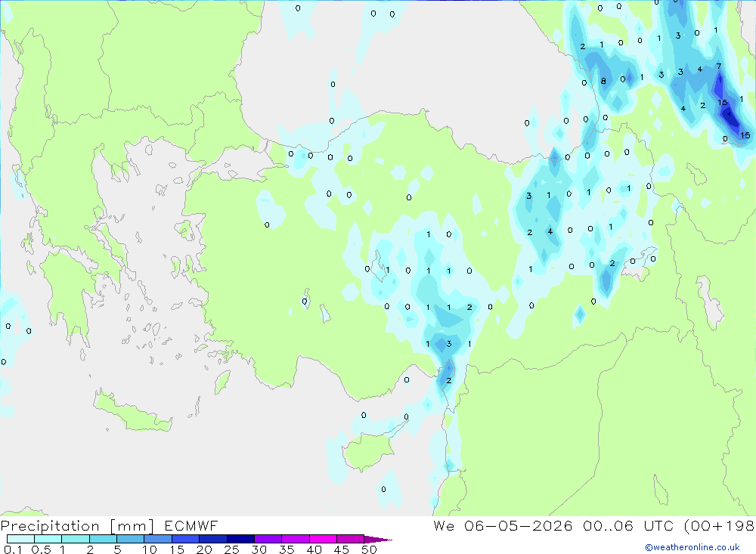
Task: Click the legend scale label '0.1'
Action: pyautogui.click(x=13, y=549)
